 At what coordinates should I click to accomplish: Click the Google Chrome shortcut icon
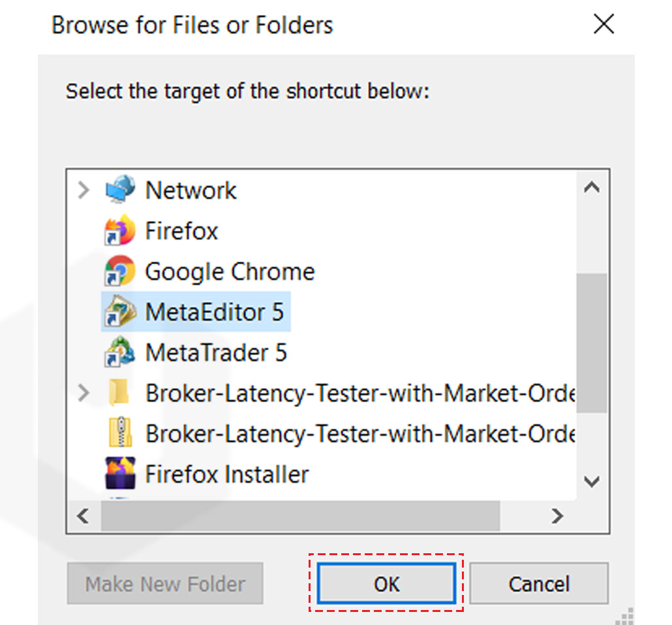click(119, 271)
